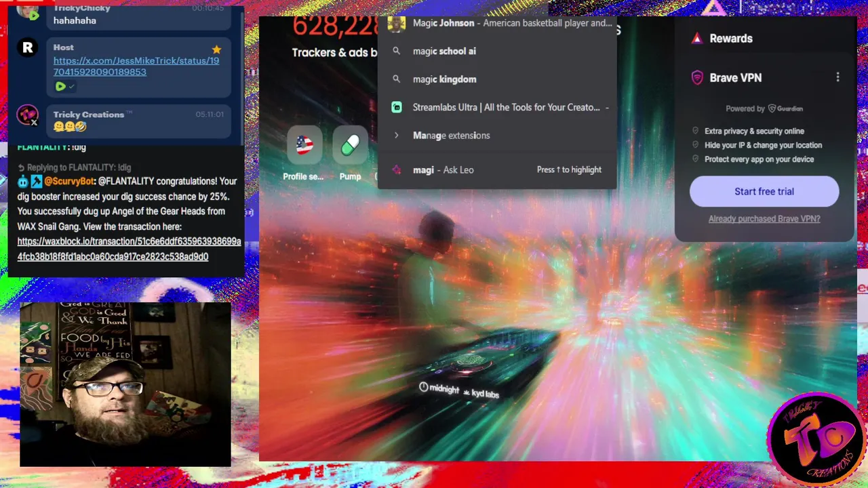The image size is (868, 488).
Task: Click the TrickyChicky avatar
Action: click(28, 12)
